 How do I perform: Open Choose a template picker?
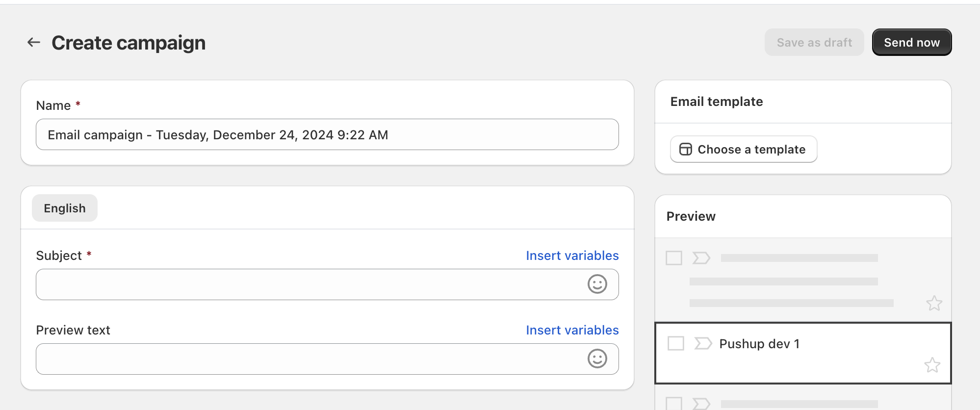coord(743,149)
